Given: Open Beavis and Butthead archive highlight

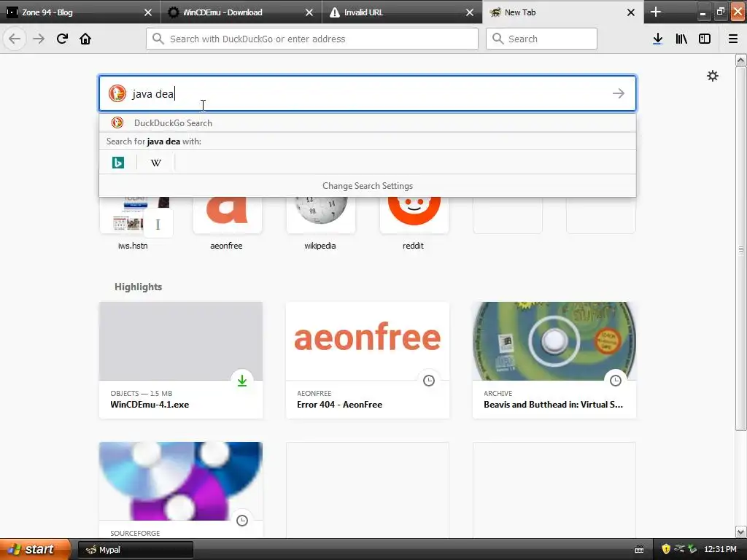Looking at the screenshot, I should click(x=554, y=360).
